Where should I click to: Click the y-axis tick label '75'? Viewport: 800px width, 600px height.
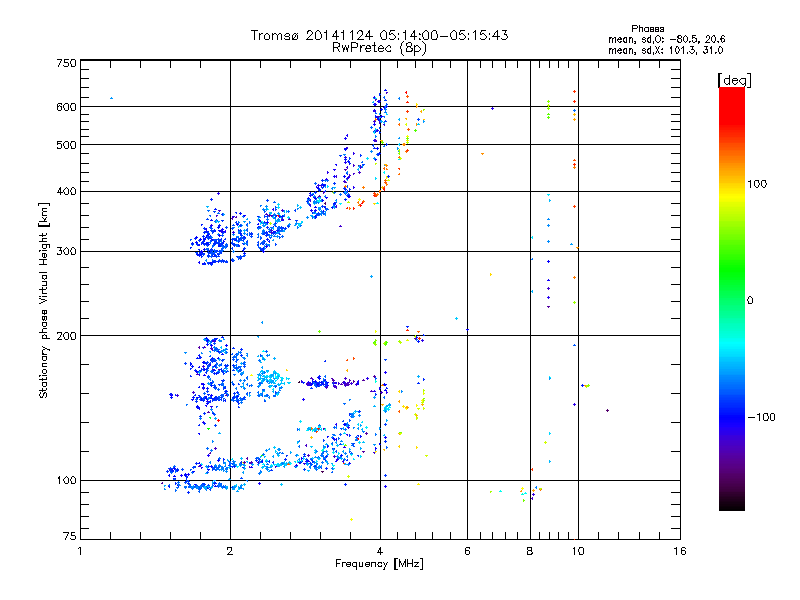click(70, 536)
